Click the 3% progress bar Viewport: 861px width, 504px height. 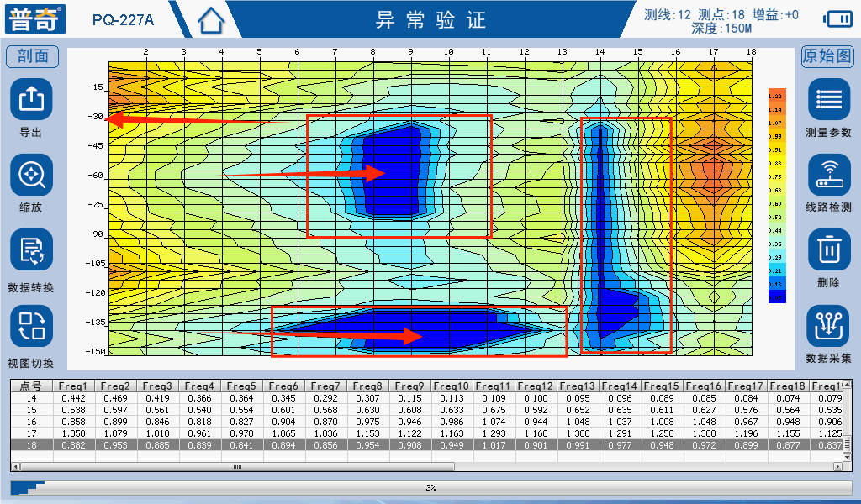430,487
